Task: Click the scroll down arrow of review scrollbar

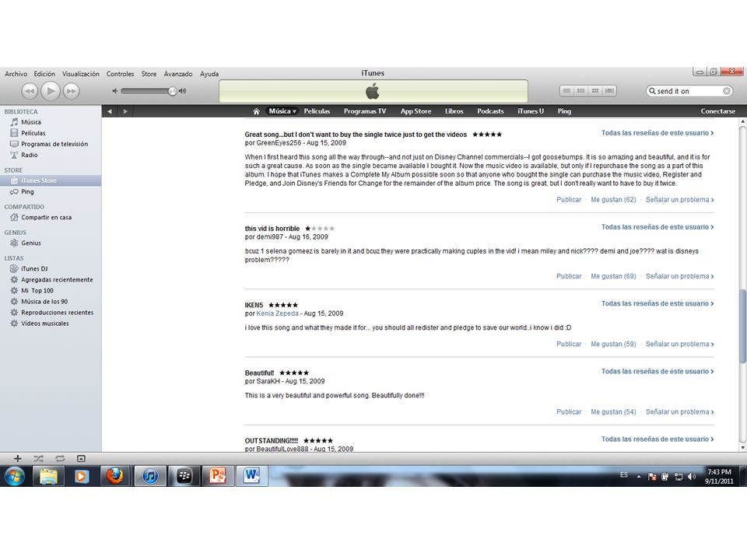Action: coord(742,448)
